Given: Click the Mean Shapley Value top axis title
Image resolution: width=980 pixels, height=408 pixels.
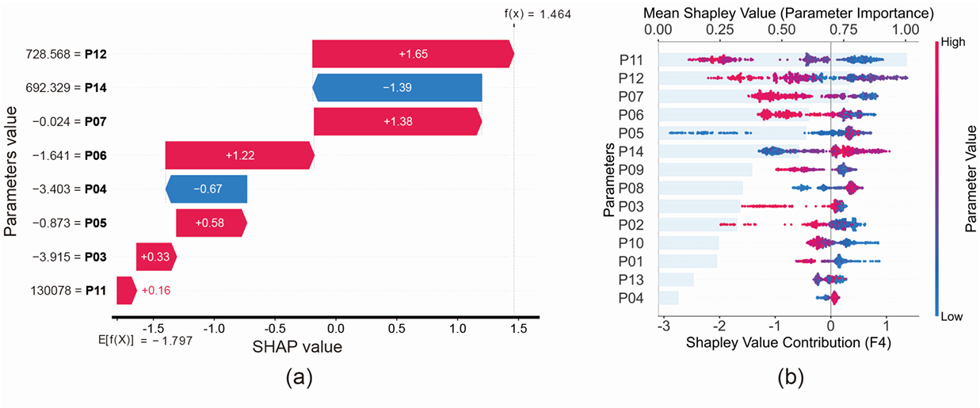Looking at the screenshot, I should (788, 13).
